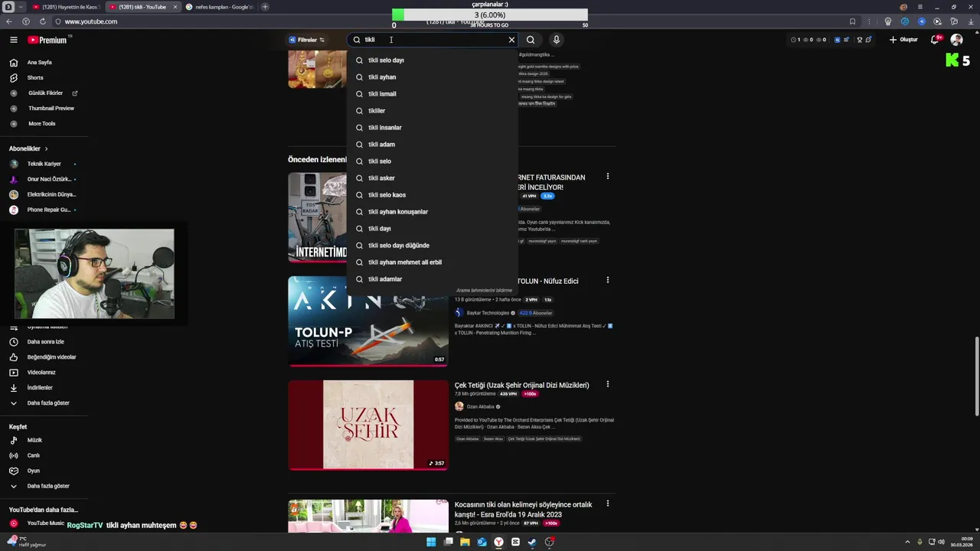
Task: Switch to nefes kampları Google tab
Action: (x=218, y=7)
